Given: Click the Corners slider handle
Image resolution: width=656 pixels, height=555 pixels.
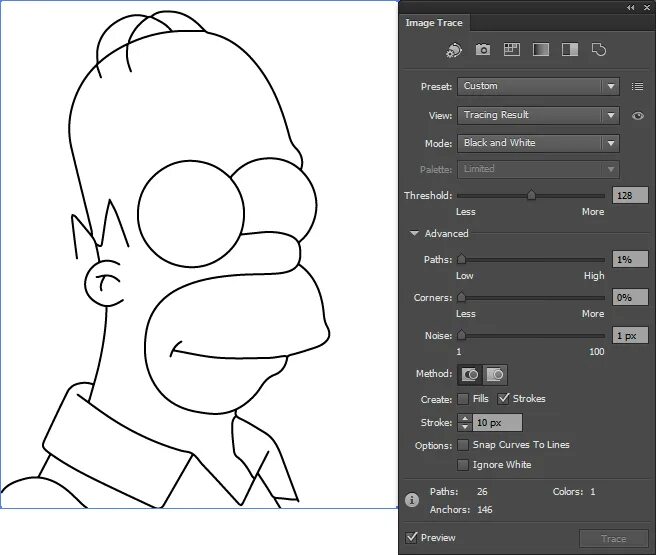Looking at the screenshot, I should coord(461,297).
